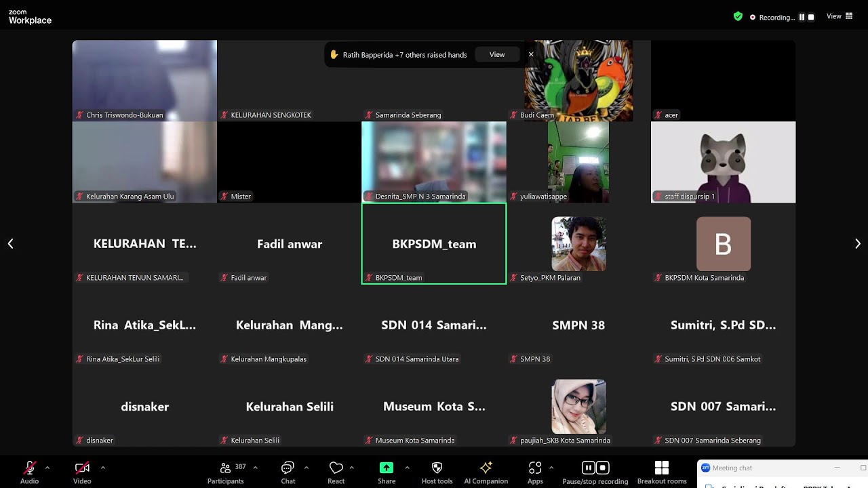Stop recording using top bar button
Image resolution: width=868 pixels, height=488 pixels.
click(x=811, y=17)
